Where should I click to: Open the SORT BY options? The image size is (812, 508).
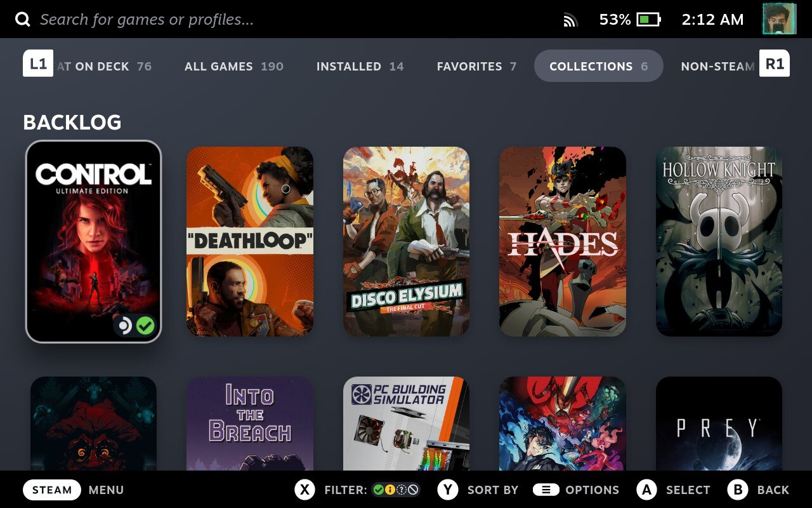[493, 490]
